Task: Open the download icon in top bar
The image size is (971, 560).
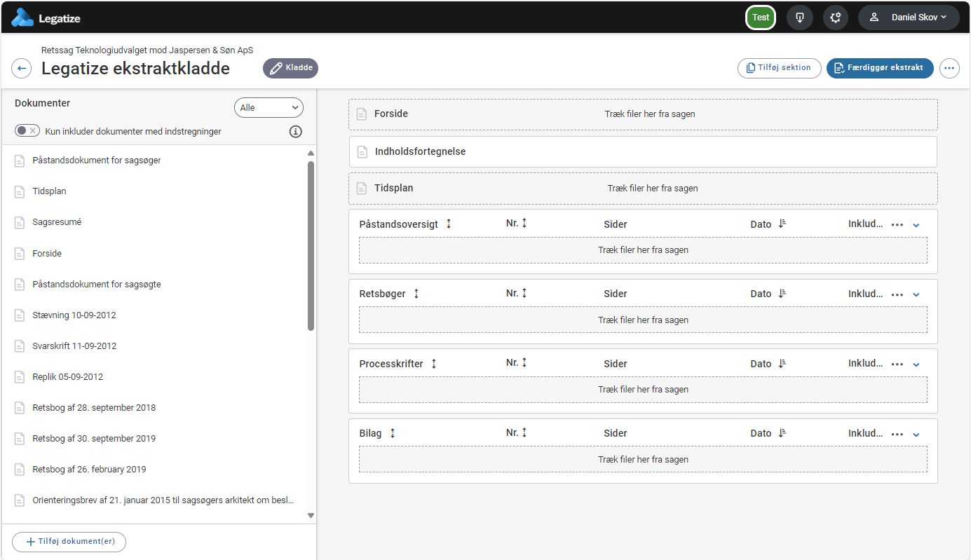Action: (x=800, y=18)
